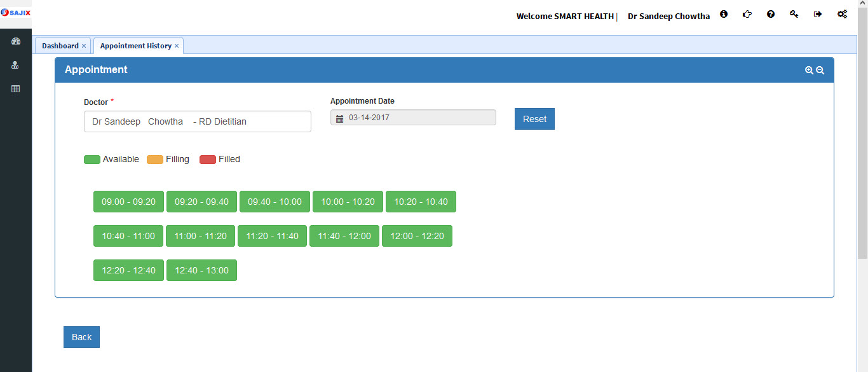Click the key icon to change password
This screenshot has width=868, height=372.
pos(794,14)
